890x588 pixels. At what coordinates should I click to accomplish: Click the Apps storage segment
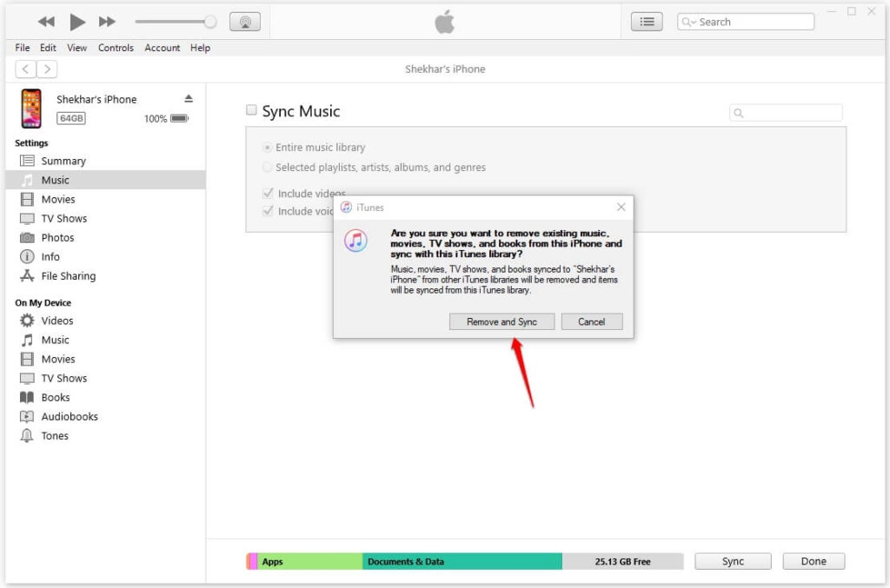click(310, 561)
